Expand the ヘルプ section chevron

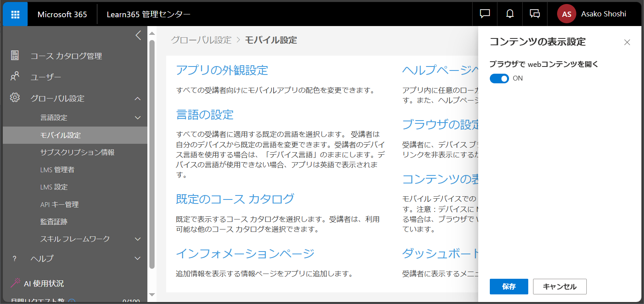point(137,259)
